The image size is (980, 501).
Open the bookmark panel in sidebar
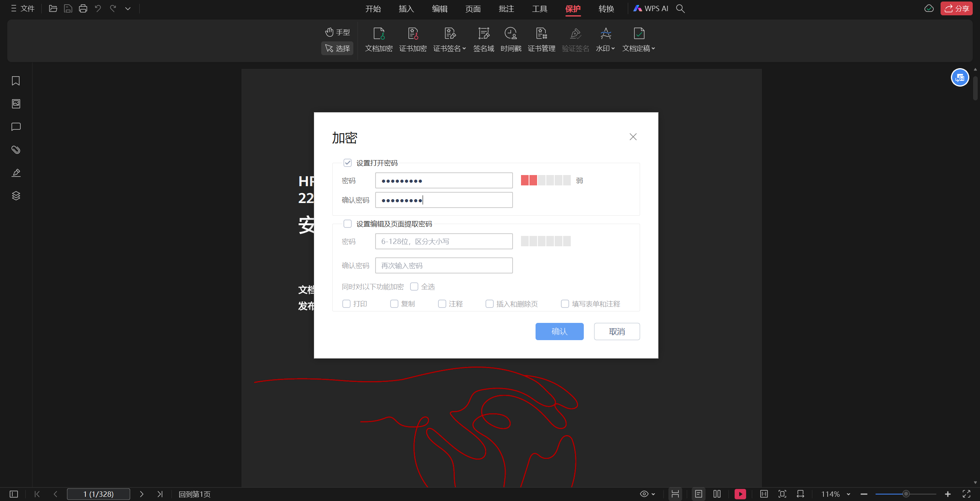pos(16,81)
